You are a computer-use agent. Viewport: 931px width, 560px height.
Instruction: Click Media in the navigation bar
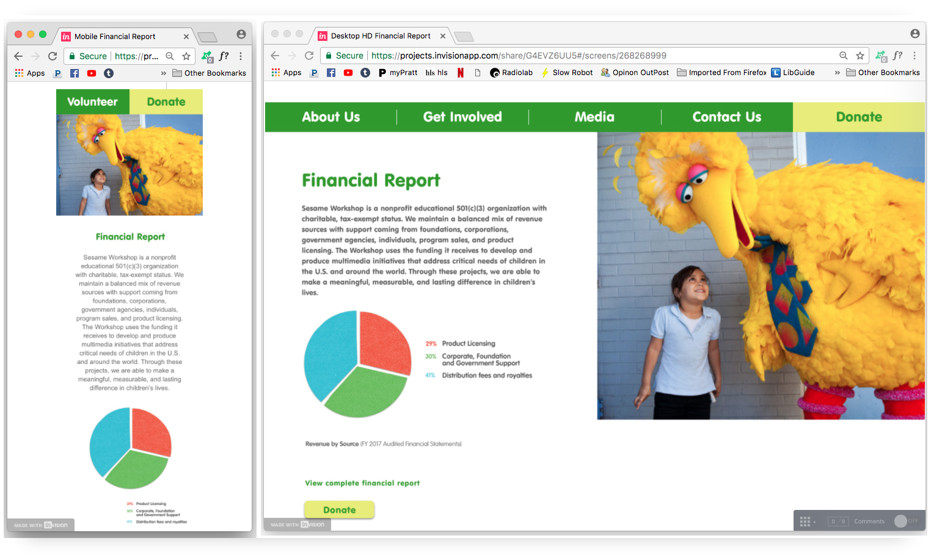point(594,117)
